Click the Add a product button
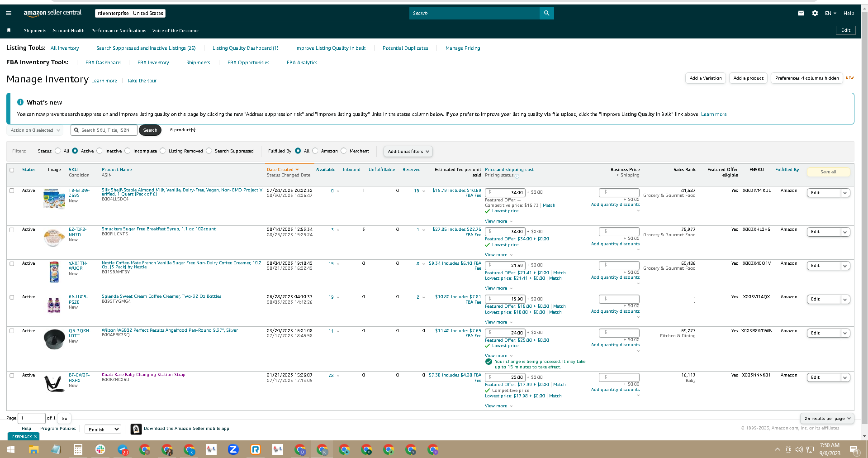The height and width of the screenshot is (458, 868). tap(748, 78)
